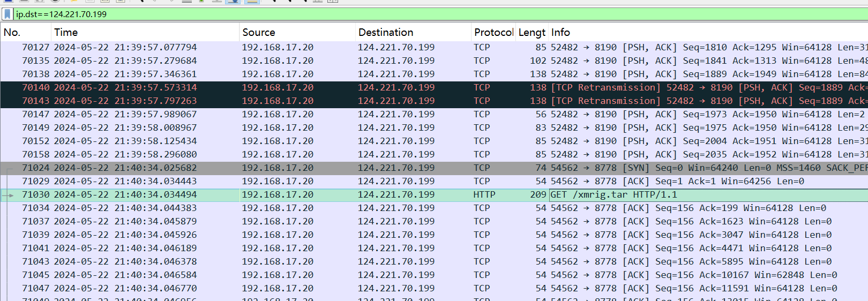Image resolution: width=868 pixels, height=301 pixels.
Task: Toggle the colorize packet list toolbar button
Action: click(252, 1)
